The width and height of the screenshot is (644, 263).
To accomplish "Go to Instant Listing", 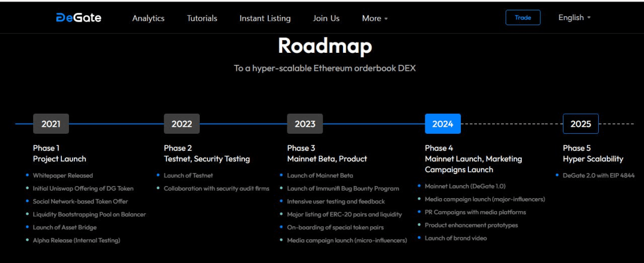I will (265, 18).
